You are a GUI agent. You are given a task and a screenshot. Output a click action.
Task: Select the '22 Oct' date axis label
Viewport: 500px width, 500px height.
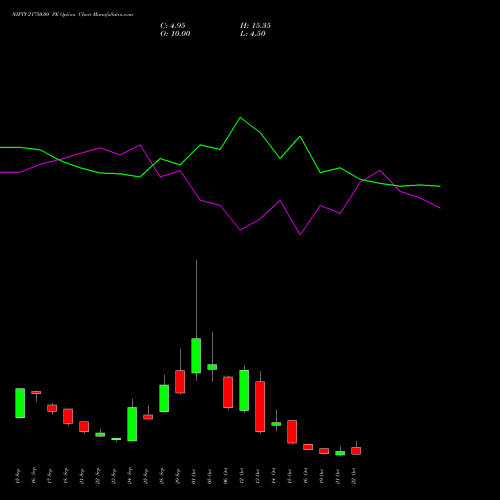pyautogui.click(x=354, y=476)
